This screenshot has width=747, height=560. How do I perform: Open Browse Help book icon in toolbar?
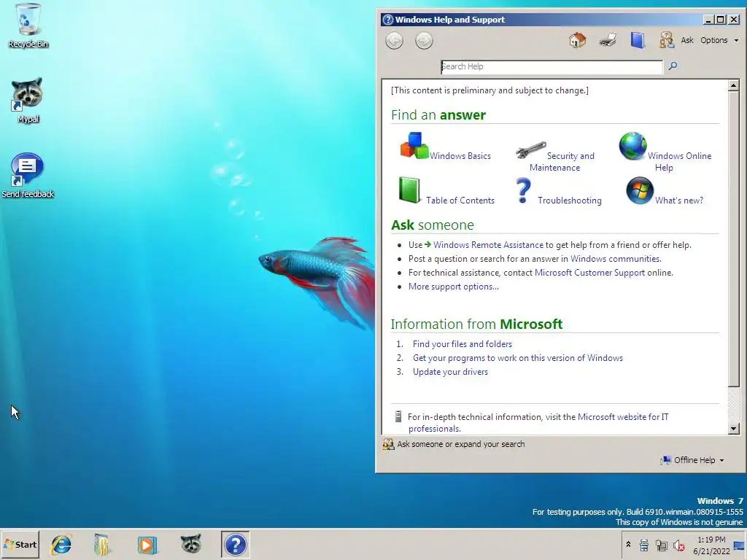[638, 40]
